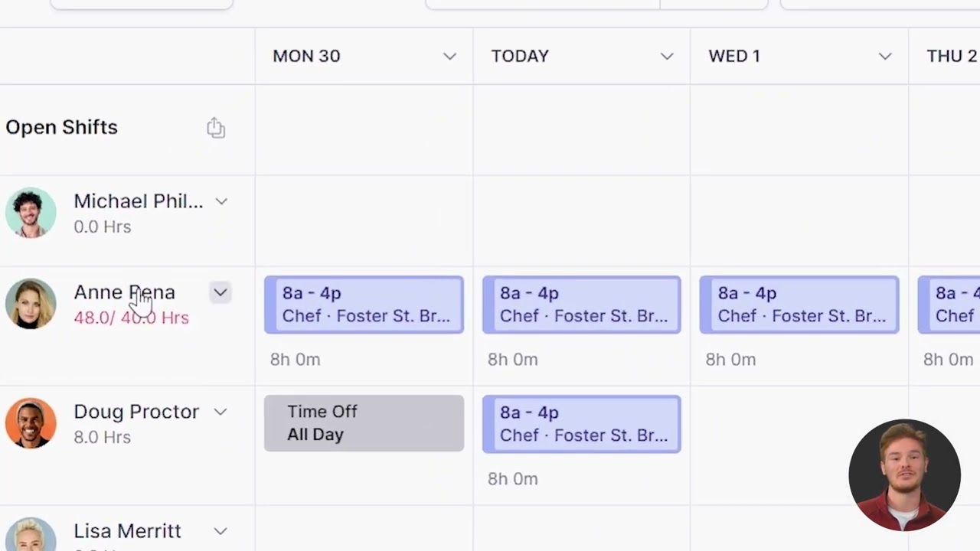Image resolution: width=980 pixels, height=551 pixels.
Task: Open Anne Pena's Monday 8a-4p Chef shift
Action: tap(364, 305)
